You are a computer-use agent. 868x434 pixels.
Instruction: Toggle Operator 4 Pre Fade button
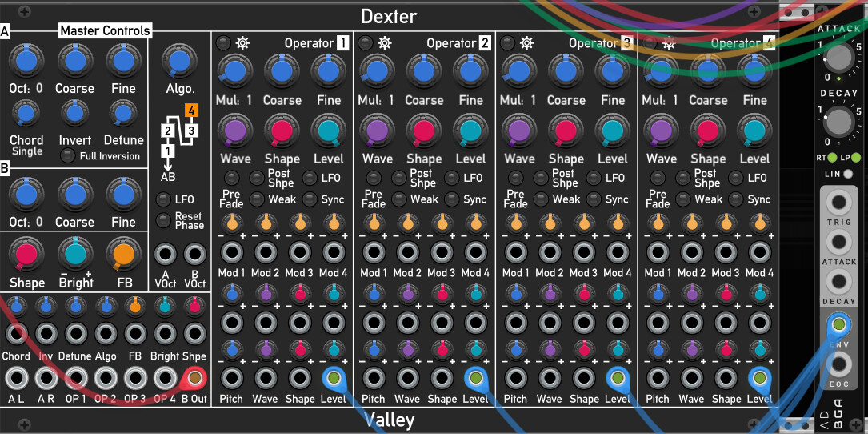[658, 178]
